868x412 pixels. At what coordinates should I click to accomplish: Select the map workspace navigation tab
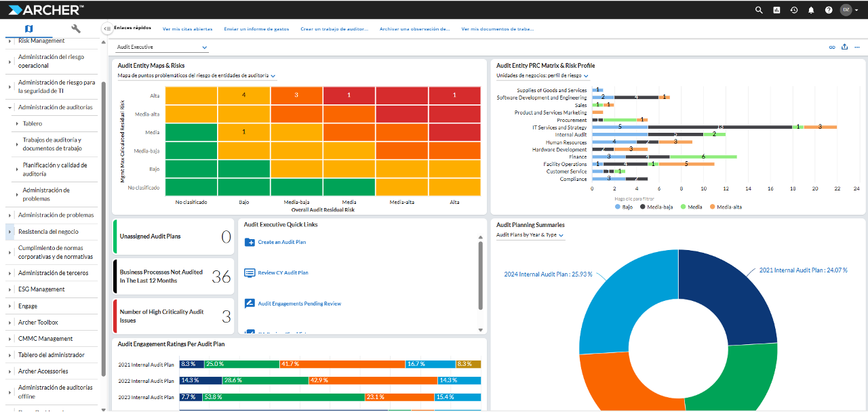coord(28,28)
